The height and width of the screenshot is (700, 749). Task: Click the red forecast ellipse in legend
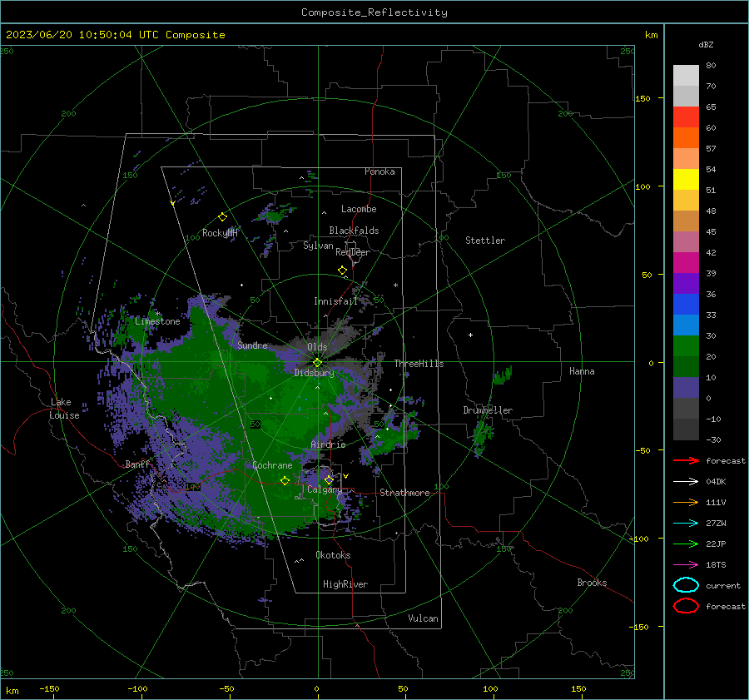pyautogui.click(x=686, y=606)
